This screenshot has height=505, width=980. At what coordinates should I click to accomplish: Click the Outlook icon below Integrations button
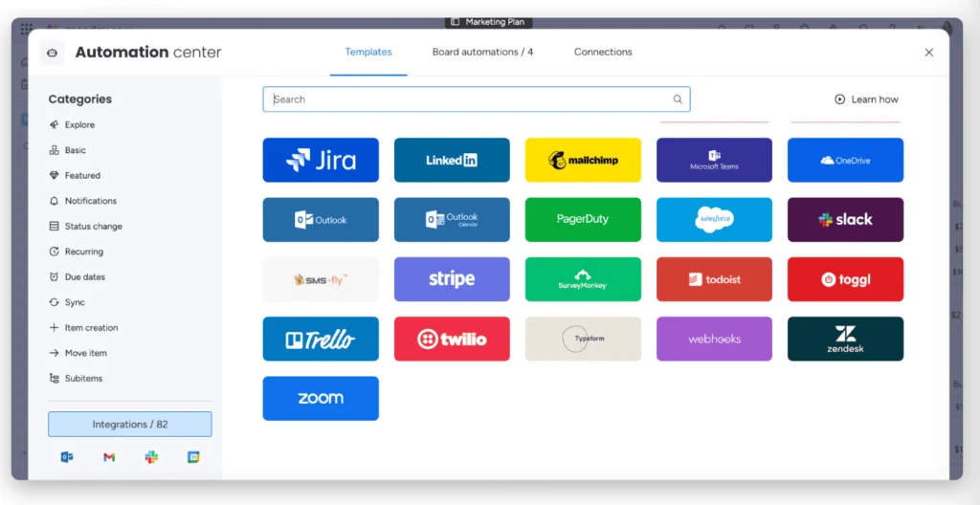67,457
